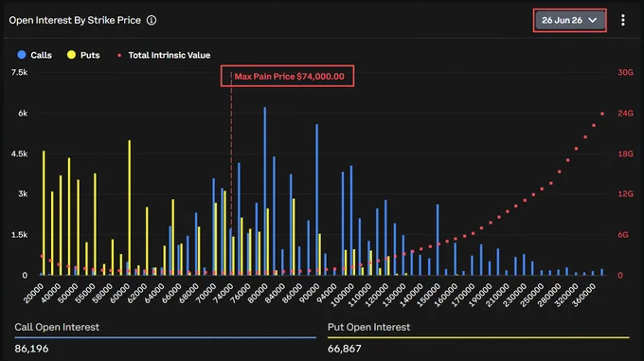The image size is (644, 361).
Task: Toggle the Puts series in the legend
Action: 83,55
